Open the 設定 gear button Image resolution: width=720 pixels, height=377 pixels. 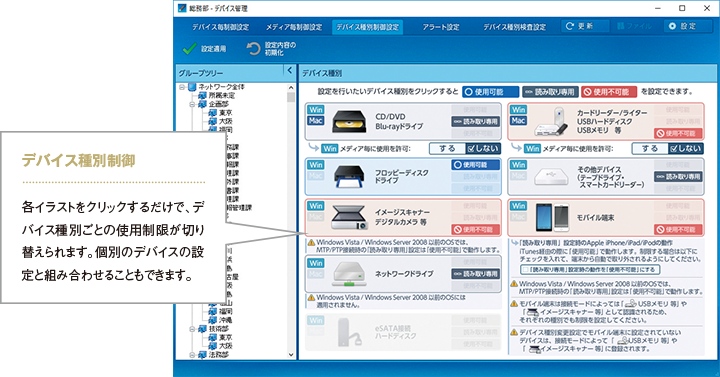[687, 26]
